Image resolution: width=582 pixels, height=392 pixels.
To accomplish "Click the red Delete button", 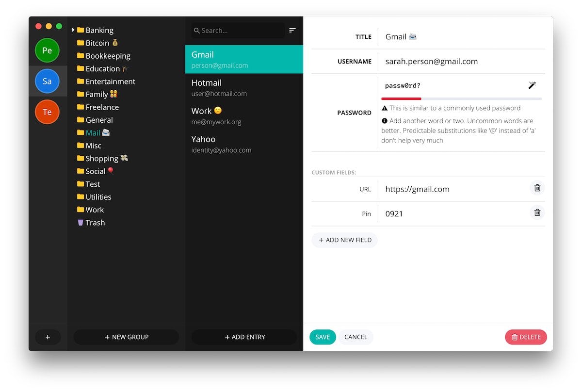I will (526, 337).
